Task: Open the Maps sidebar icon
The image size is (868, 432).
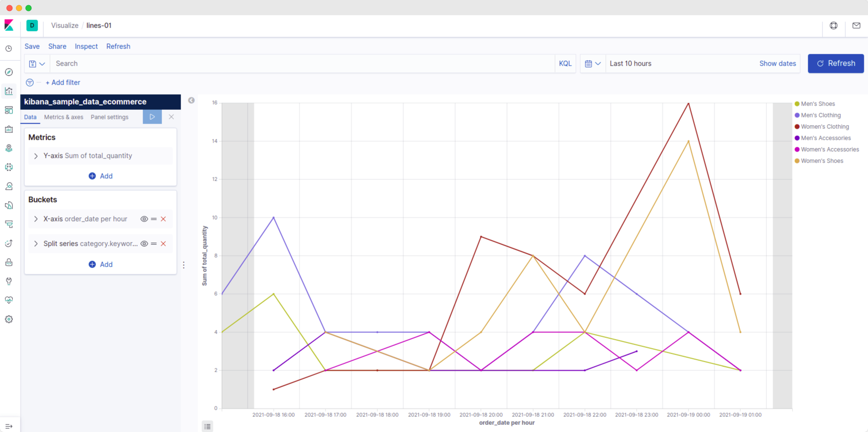Action: pyautogui.click(x=9, y=148)
